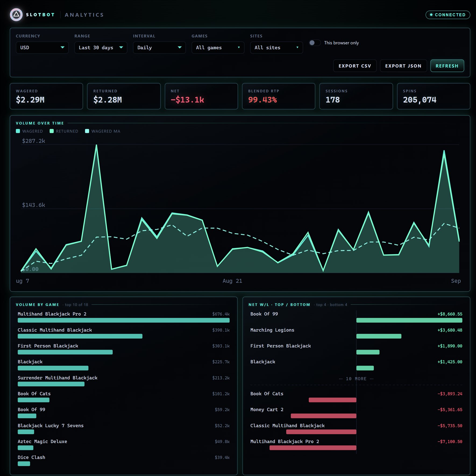Select the Blended RTP 99.43% value

pyautogui.click(x=262, y=100)
